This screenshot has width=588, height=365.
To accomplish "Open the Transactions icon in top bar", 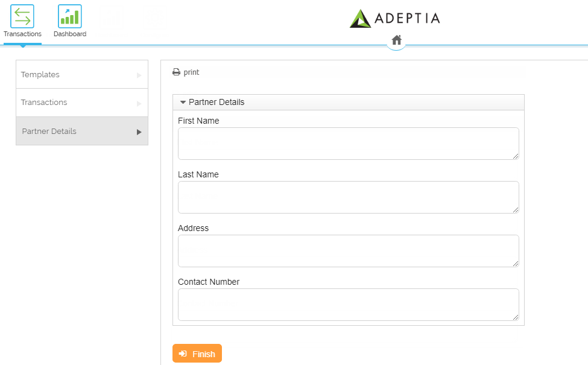I will pos(22,16).
